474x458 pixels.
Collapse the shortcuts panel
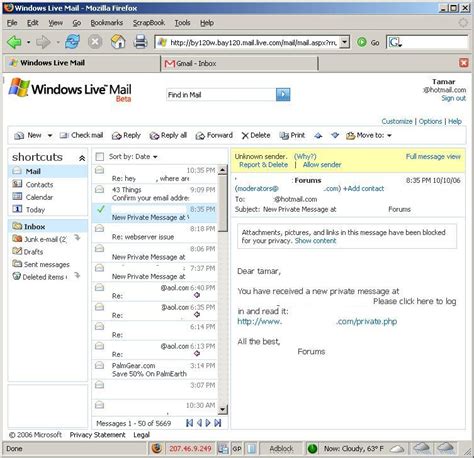[x=82, y=158]
